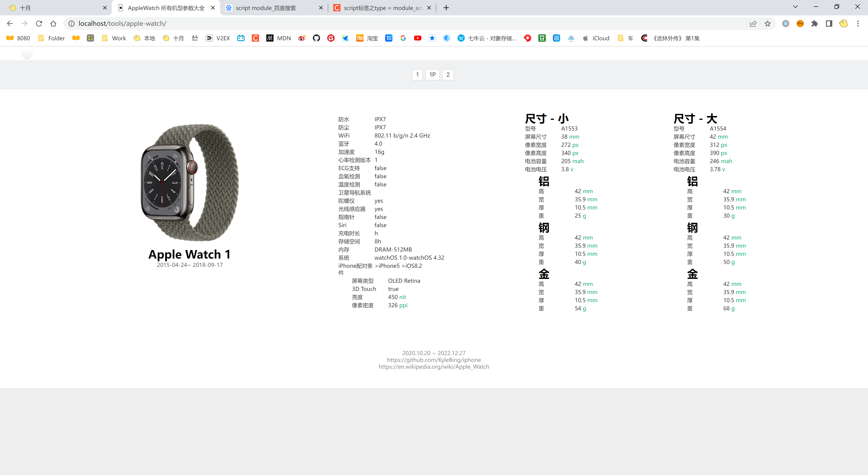Image resolution: width=868 pixels, height=475 pixels.
Task: Click the share icon in the address bar
Action: click(753, 23)
